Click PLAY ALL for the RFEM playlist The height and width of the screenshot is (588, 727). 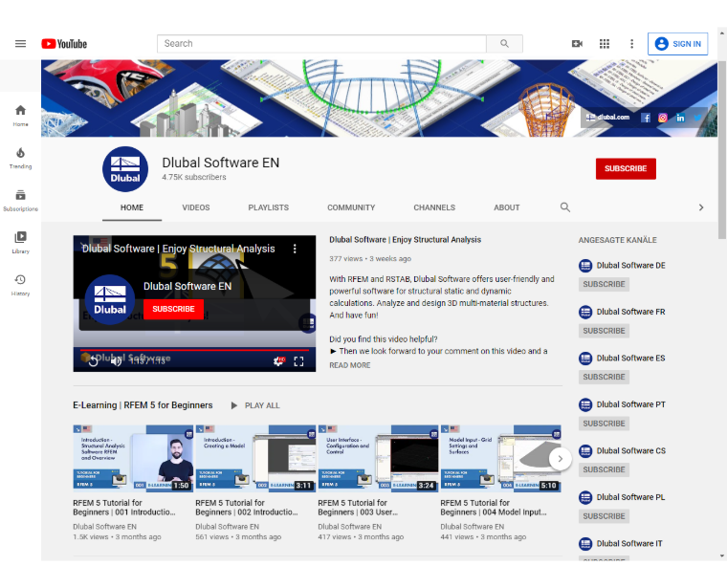tap(255, 405)
